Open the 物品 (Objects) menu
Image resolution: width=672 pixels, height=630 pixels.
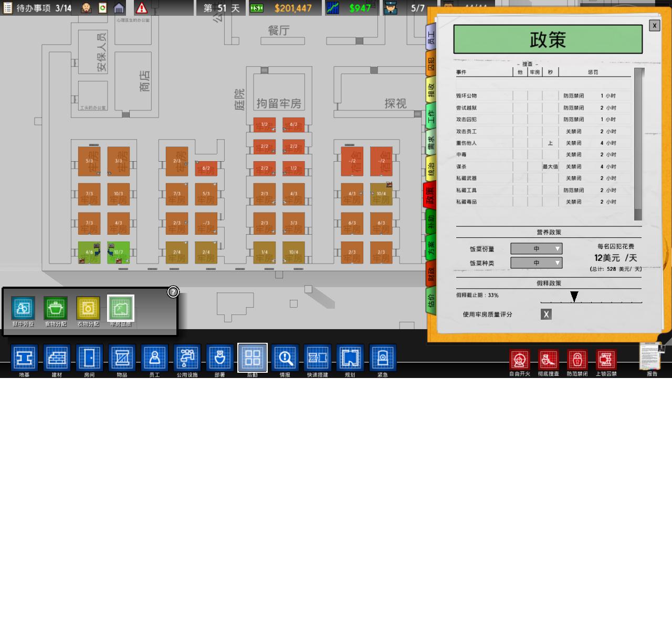pyautogui.click(x=122, y=358)
